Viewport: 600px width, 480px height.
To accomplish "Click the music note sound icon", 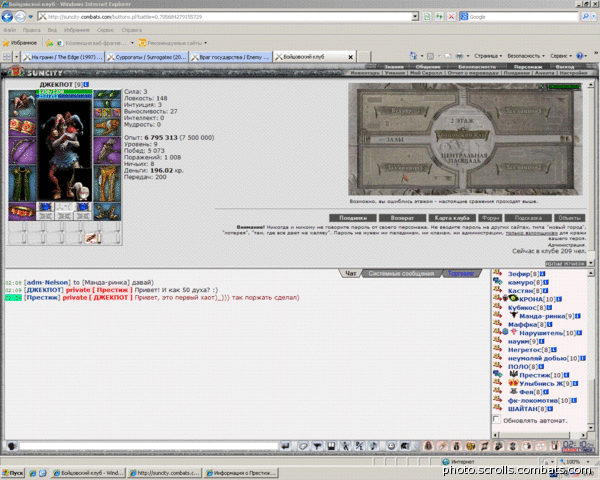I will (373, 446).
